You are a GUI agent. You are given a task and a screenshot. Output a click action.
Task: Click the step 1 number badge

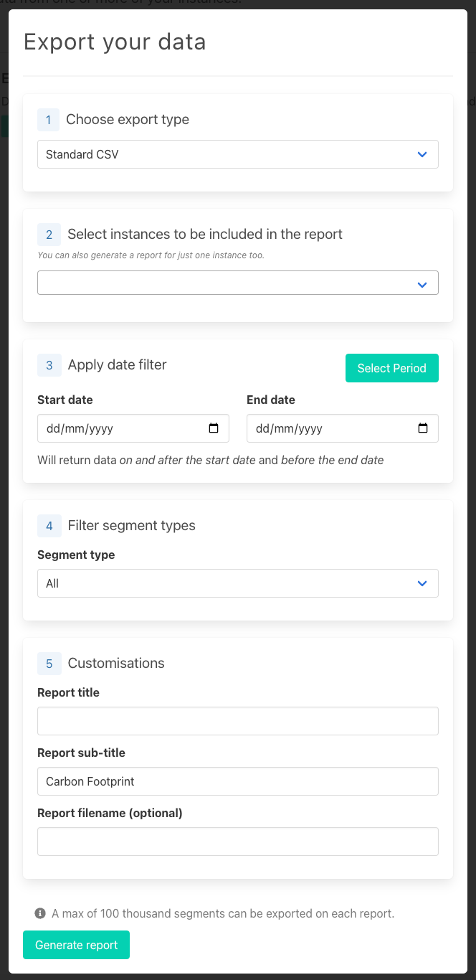48,120
